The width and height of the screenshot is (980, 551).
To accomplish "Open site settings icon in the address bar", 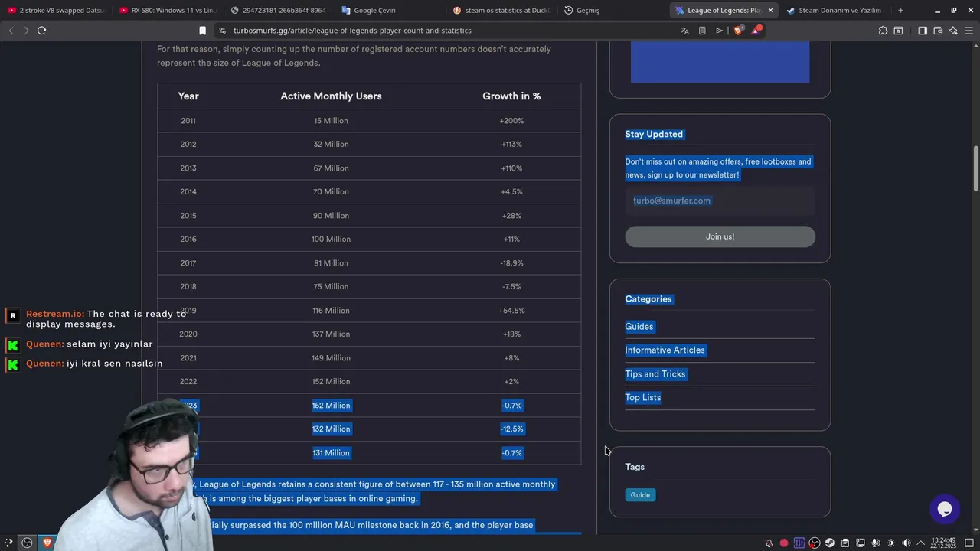I will tap(222, 31).
